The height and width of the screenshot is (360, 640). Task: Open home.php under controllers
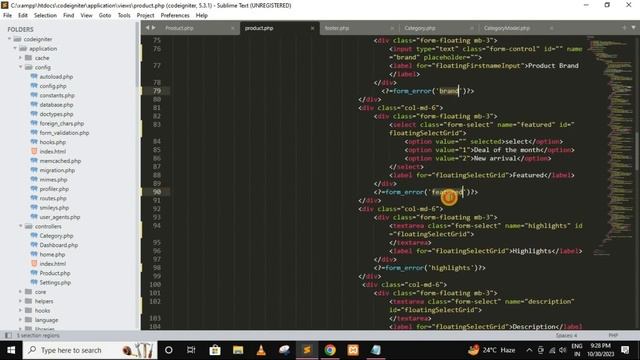[x=52, y=255]
